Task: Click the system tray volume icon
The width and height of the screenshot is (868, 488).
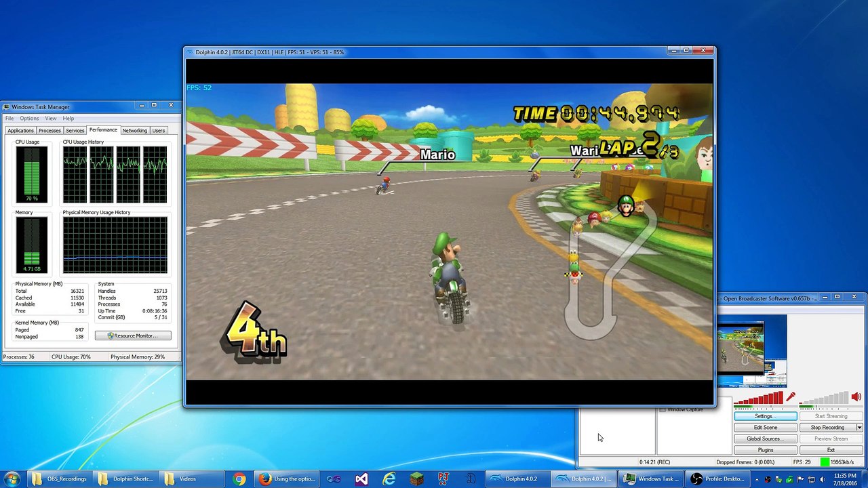Action: (x=823, y=480)
